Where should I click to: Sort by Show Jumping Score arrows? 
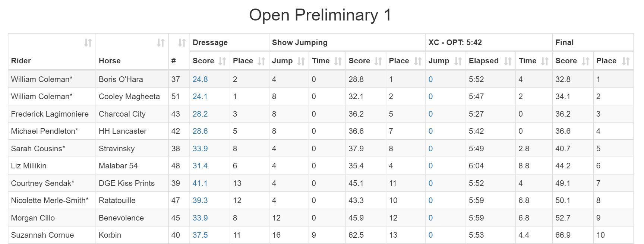point(378,61)
